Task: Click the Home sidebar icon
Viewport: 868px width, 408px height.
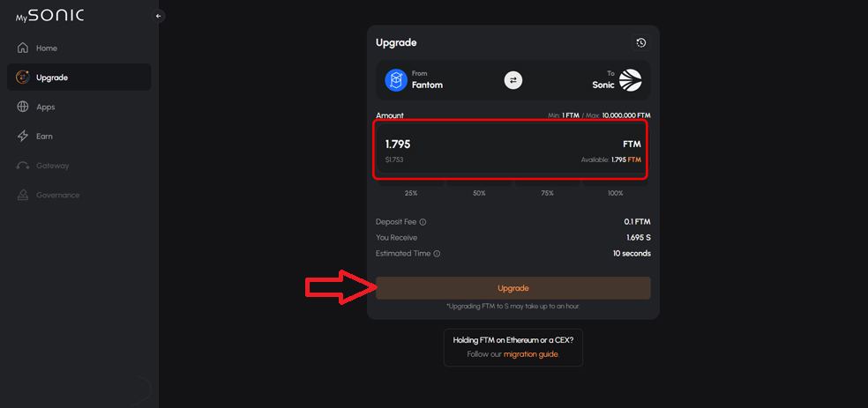Action: coord(23,48)
